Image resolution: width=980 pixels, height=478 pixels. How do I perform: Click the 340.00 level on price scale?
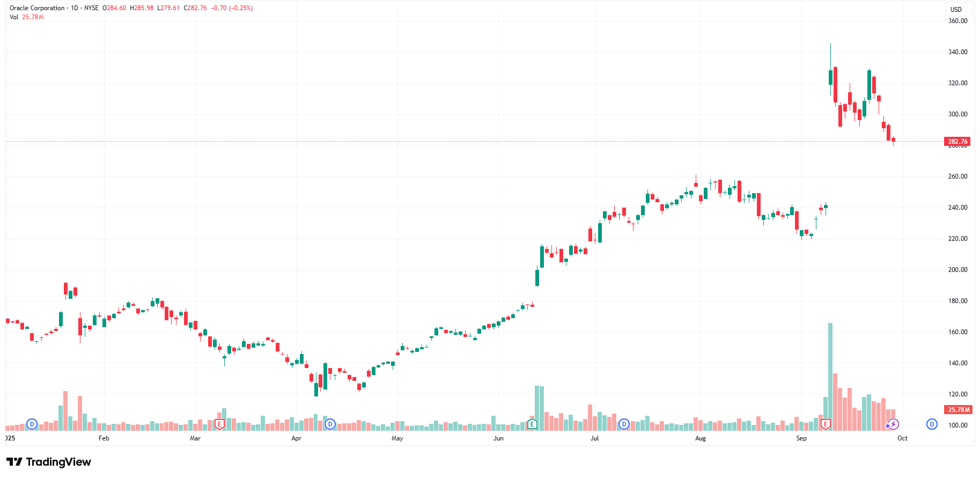pos(957,52)
